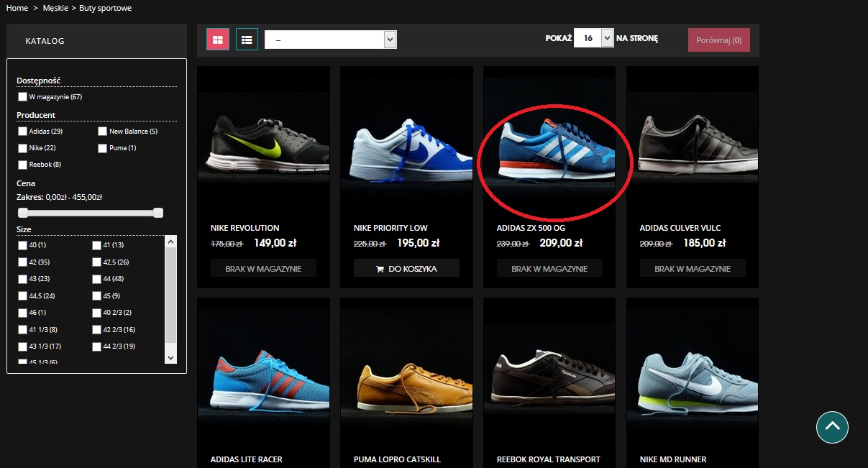Click the 185,00 zł price
The image size is (868, 468).
click(x=705, y=243)
